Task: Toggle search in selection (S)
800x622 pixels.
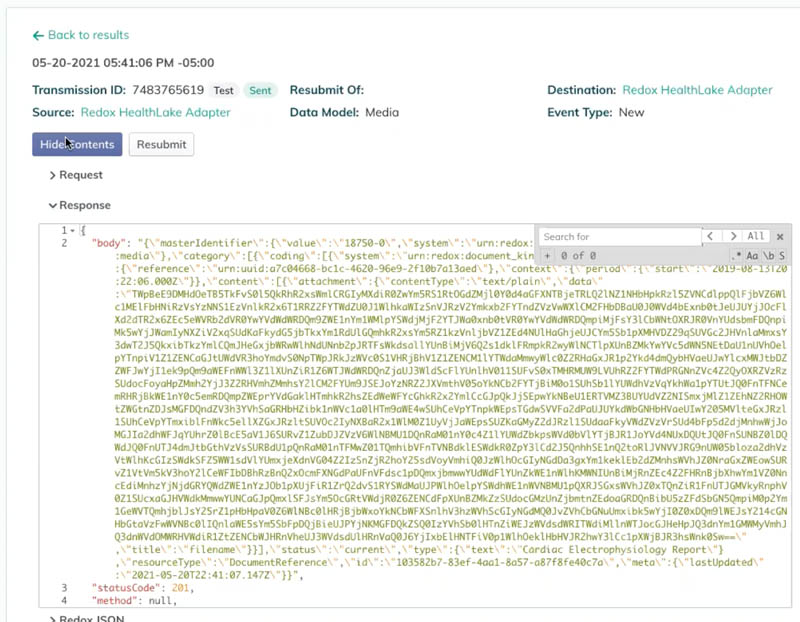Action: pyautogui.click(x=782, y=256)
